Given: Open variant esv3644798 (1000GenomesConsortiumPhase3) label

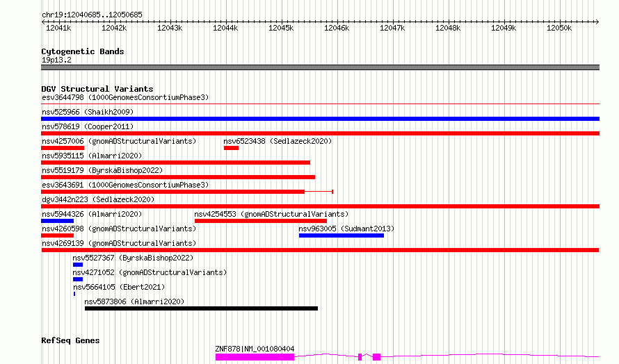Looking at the screenshot, I should point(125,97).
